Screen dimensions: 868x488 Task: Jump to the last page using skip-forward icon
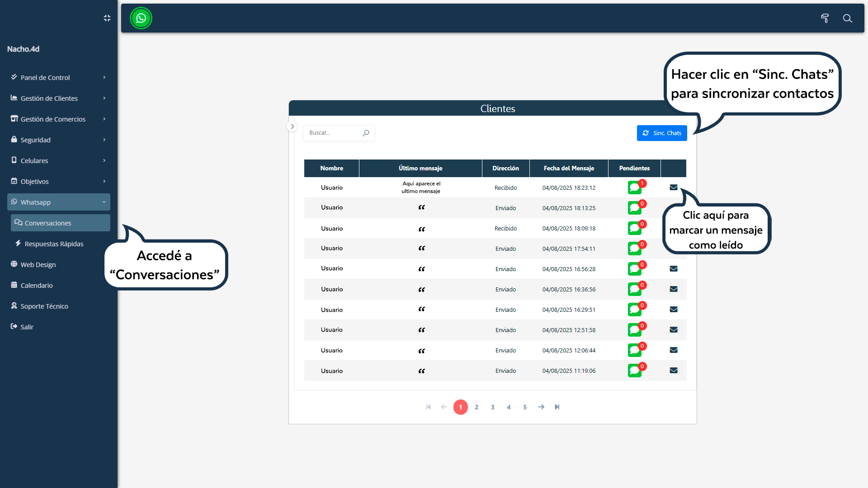pyautogui.click(x=557, y=407)
